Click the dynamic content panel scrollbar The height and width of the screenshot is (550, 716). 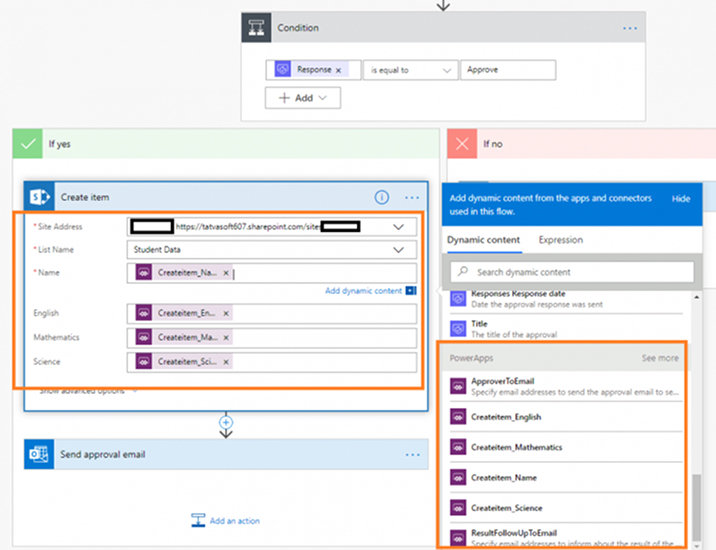tap(696, 507)
